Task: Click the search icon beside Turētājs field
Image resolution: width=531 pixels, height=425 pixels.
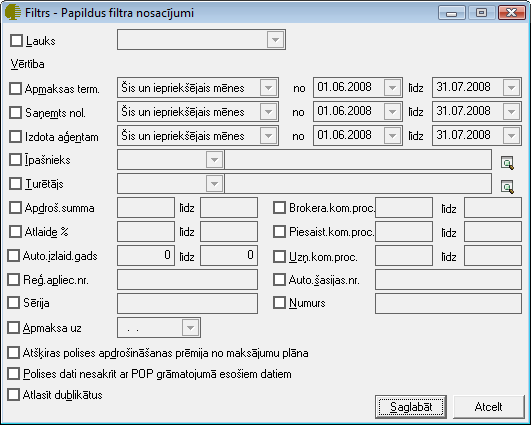Action: [507, 187]
